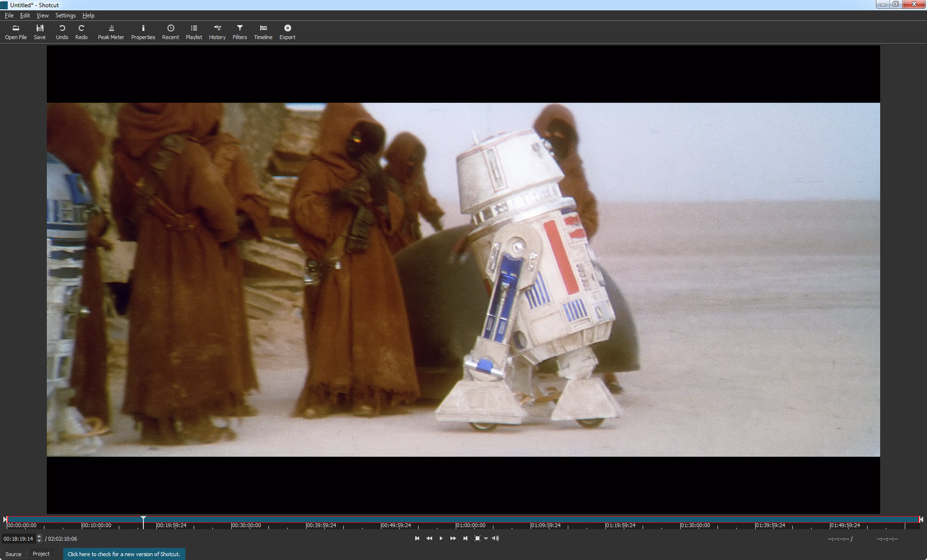927x560 pixels.
Task: Show the Timeline panel
Action: coord(263,32)
